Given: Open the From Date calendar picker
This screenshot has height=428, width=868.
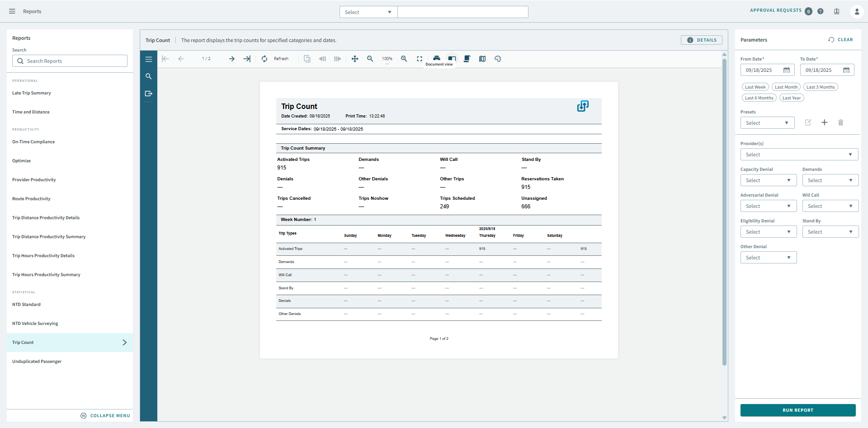Looking at the screenshot, I should coord(787,70).
